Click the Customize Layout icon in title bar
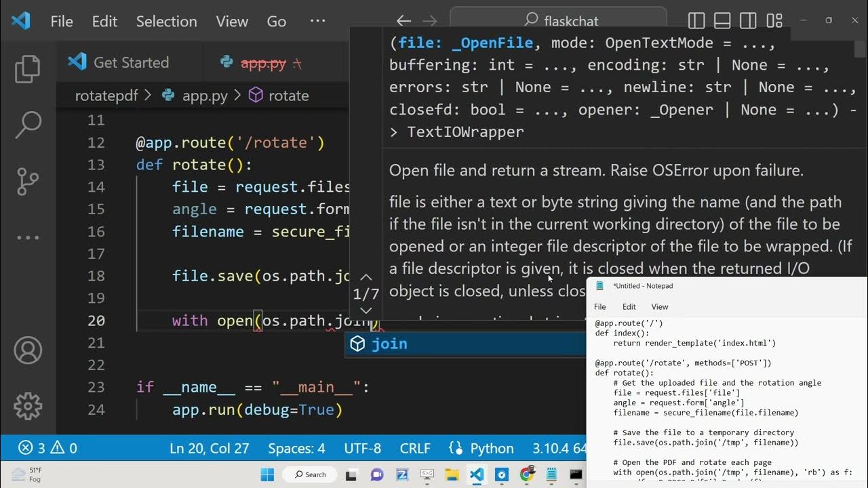This screenshot has height=488, width=868. pyautogui.click(x=774, y=21)
